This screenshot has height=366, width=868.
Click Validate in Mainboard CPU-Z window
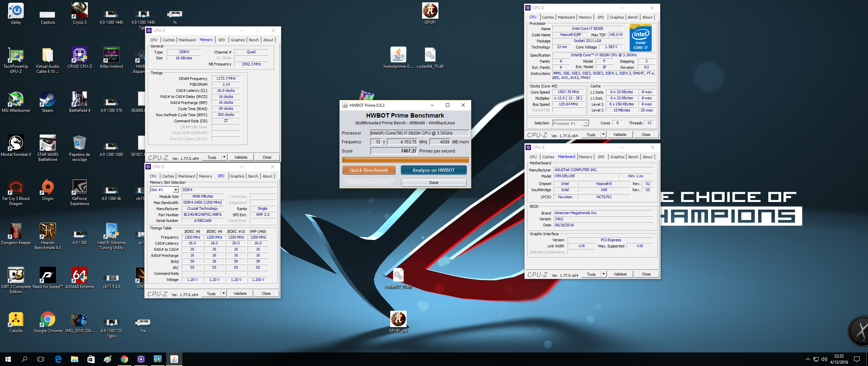click(x=620, y=274)
